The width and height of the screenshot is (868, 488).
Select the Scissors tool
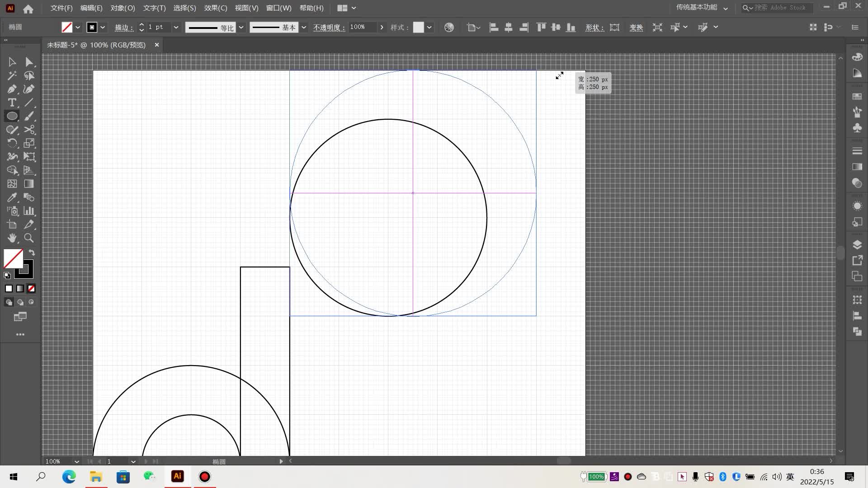point(29,130)
